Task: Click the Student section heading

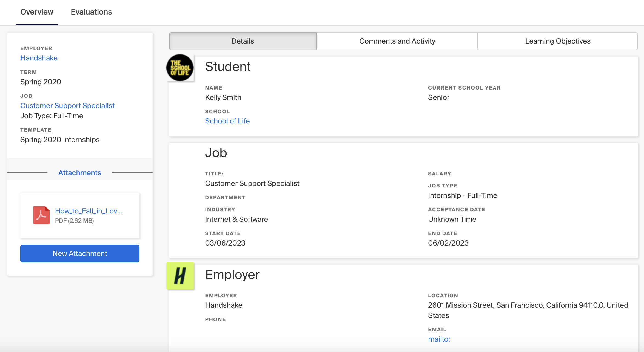Action: click(x=228, y=67)
